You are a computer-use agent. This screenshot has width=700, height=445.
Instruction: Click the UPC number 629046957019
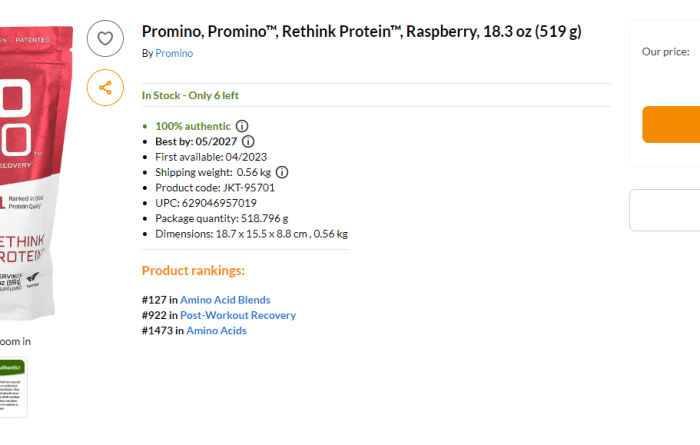click(220, 203)
